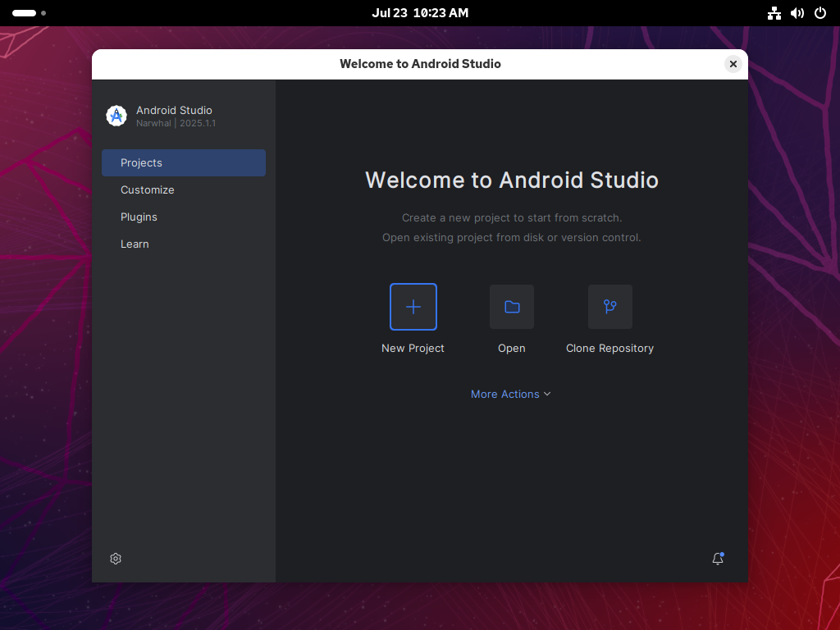Select the Learn sidebar entry
This screenshot has height=630, width=840.
(135, 244)
